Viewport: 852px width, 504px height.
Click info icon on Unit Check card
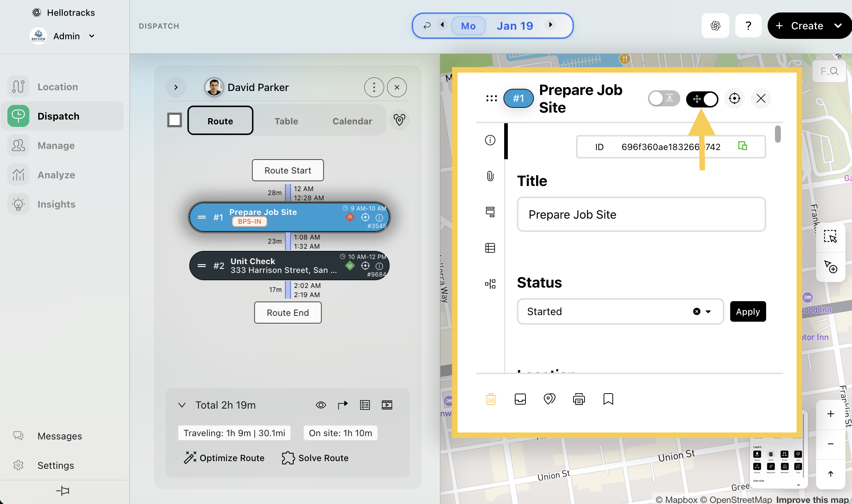(379, 266)
